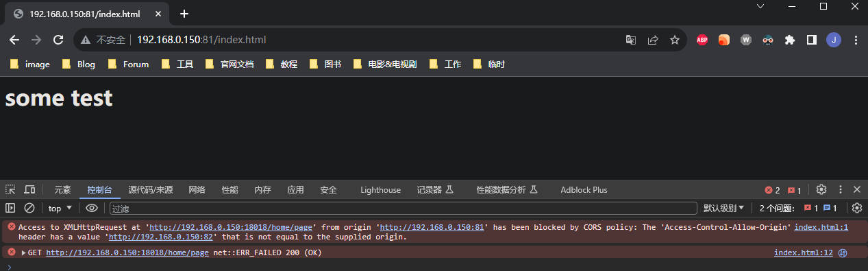The image size is (868, 271).
Task: Open the 默认级别 log level dropdown
Action: tap(724, 208)
